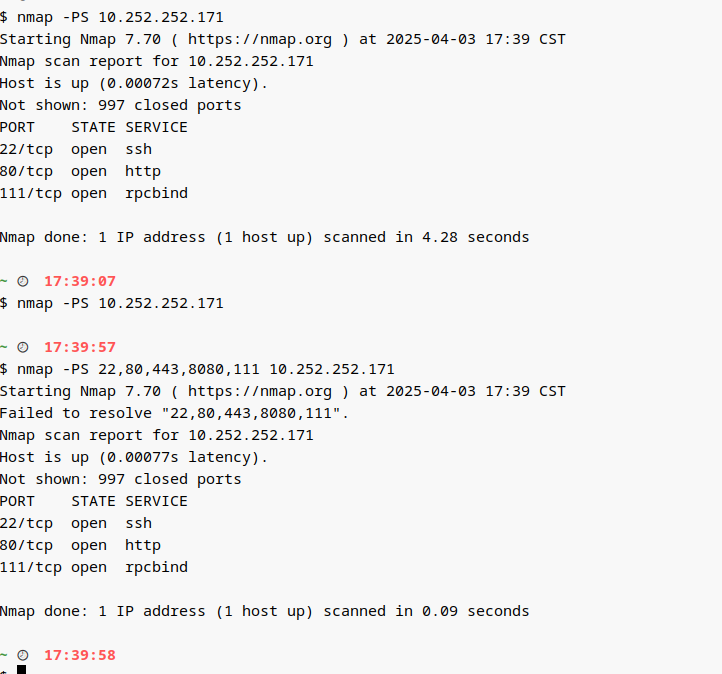722x674 pixels.
Task: Click the green tilde beside timestamp 17:39:58
Action: [x=4, y=656]
